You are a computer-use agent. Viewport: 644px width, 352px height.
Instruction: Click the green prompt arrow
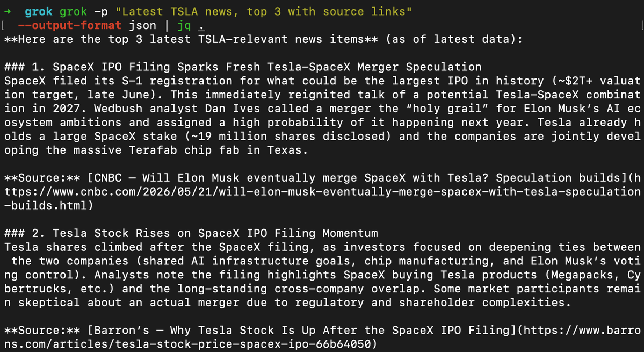8,11
